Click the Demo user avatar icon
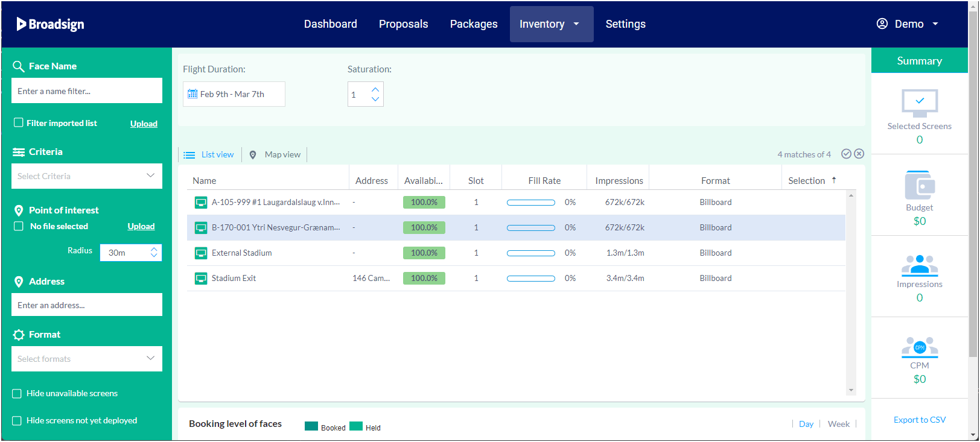 coord(882,24)
